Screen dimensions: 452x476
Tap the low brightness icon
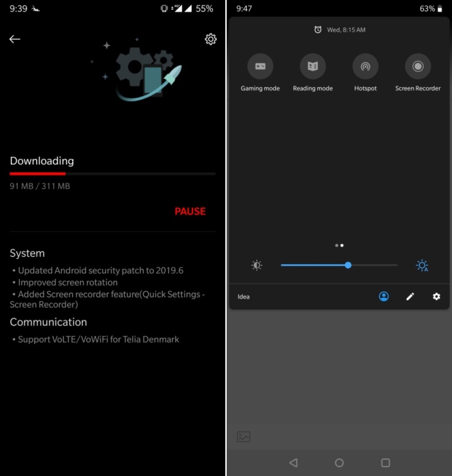(257, 265)
